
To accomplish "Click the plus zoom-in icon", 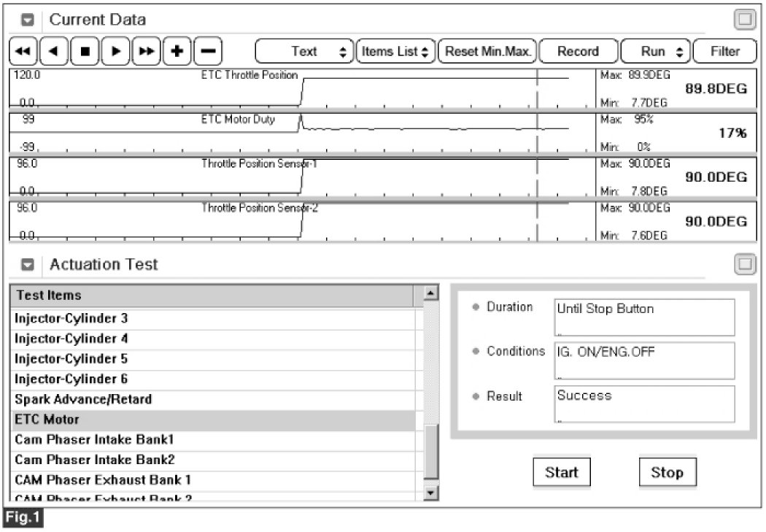I will (x=177, y=51).
